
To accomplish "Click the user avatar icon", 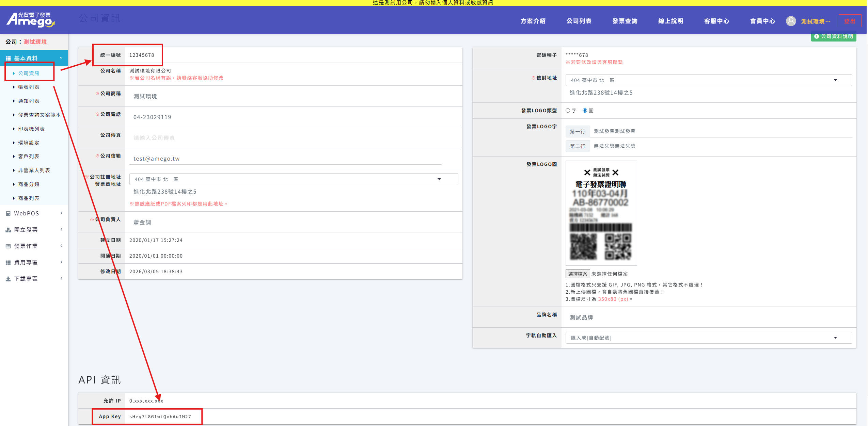I will [x=791, y=21].
